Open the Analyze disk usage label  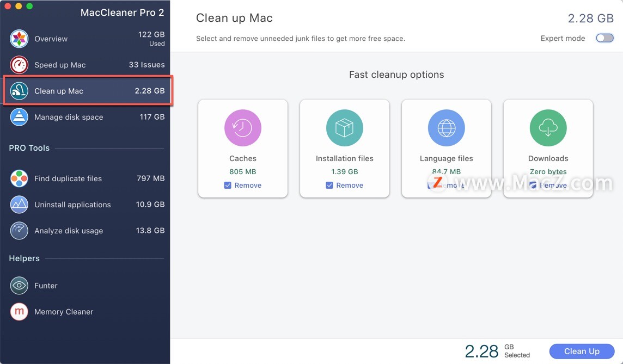coord(69,231)
